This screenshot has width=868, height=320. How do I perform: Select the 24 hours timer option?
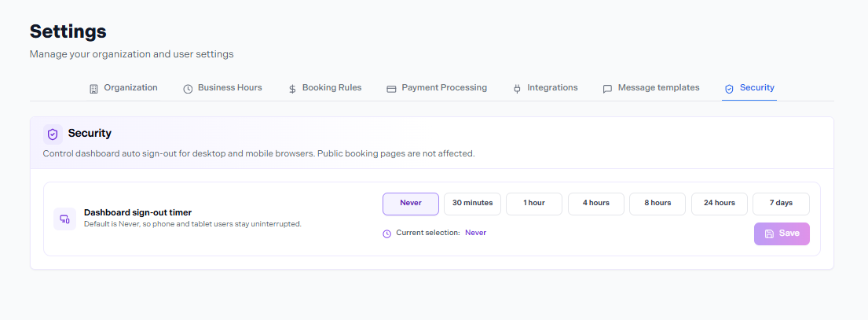pyautogui.click(x=720, y=204)
